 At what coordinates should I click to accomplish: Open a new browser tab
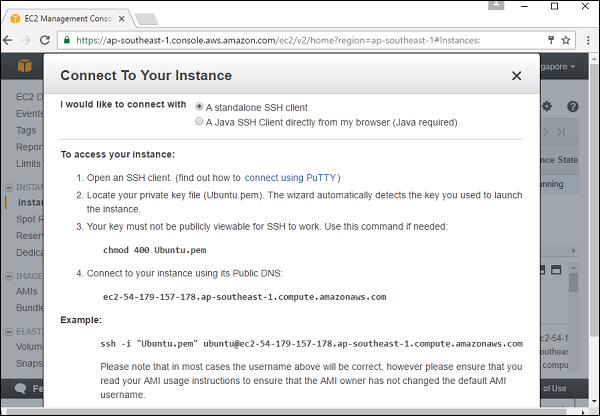(146, 17)
